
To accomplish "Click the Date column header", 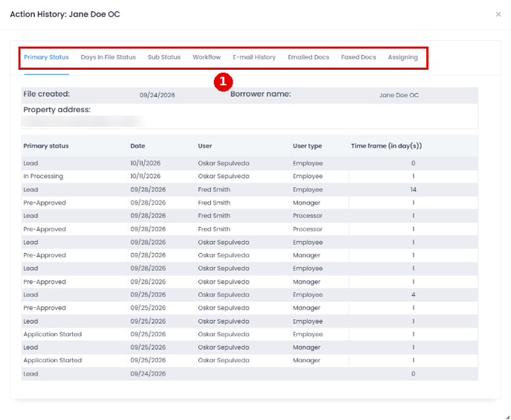I will click(x=137, y=146).
